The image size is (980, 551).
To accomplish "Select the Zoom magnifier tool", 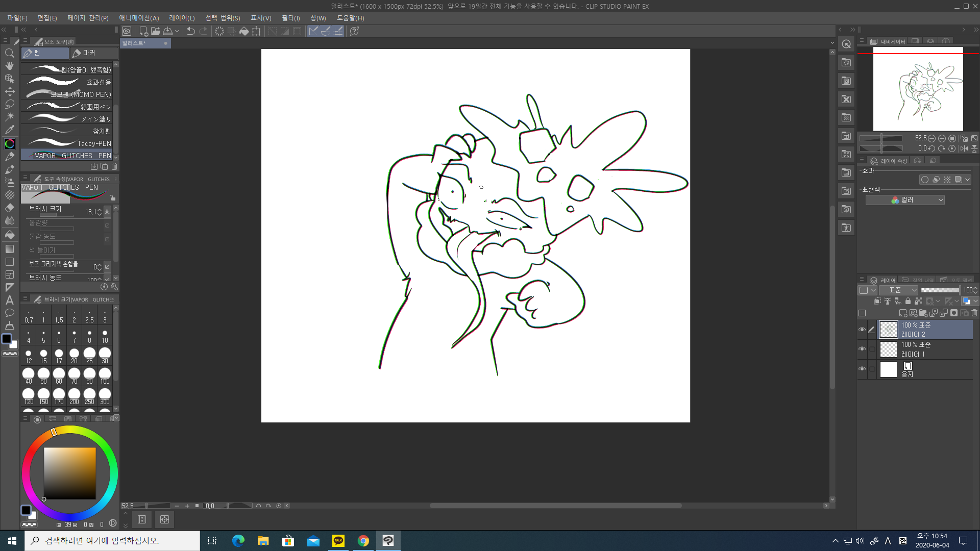I will tap(9, 53).
